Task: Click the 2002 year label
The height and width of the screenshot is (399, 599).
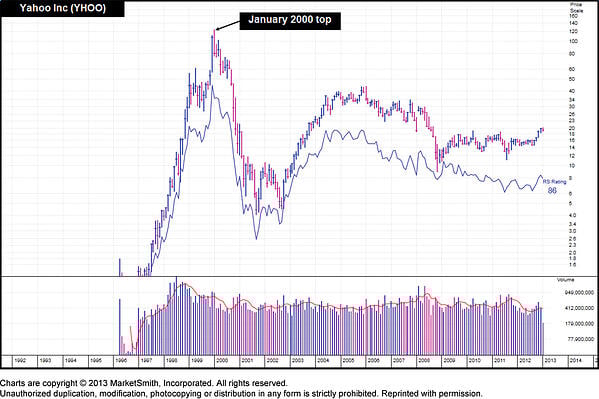Action: tap(272, 361)
